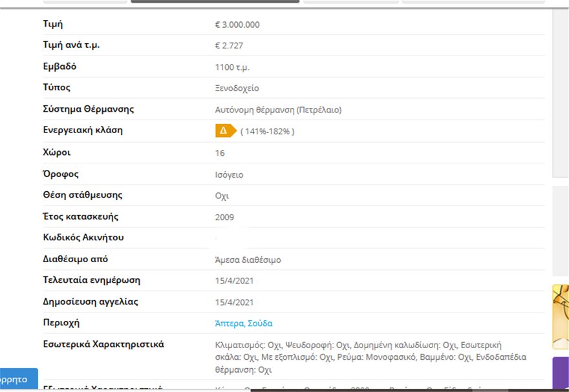Click the Αυτόνομη θέρμανση (Πετρέλαιο) value
The width and height of the screenshot is (569, 392).
pyautogui.click(x=278, y=110)
